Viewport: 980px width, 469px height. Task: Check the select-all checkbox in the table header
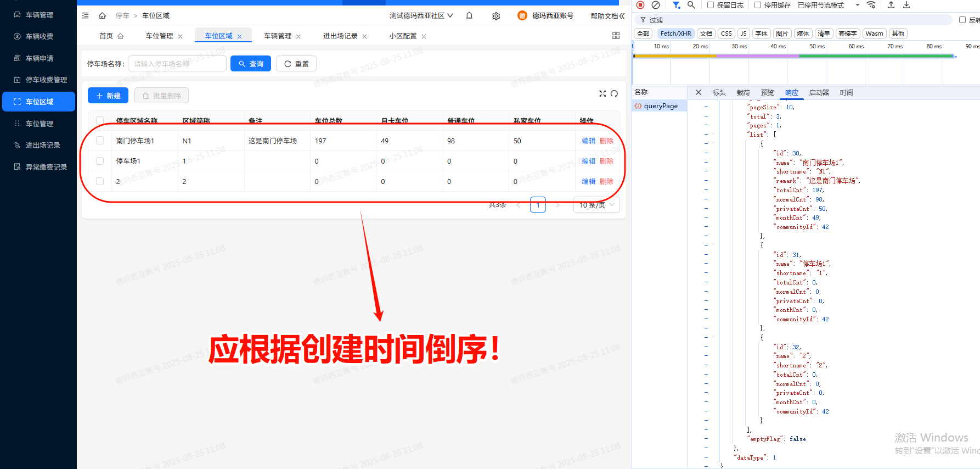click(x=100, y=120)
